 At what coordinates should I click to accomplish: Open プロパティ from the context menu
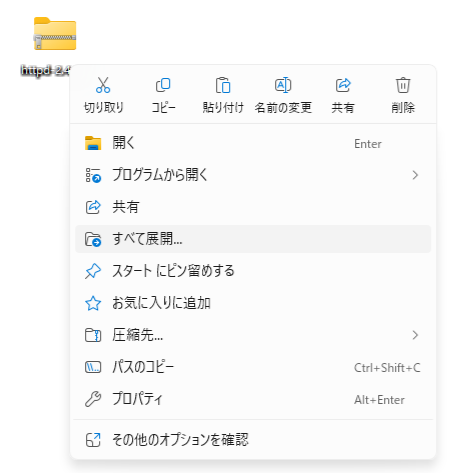(x=253, y=399)
